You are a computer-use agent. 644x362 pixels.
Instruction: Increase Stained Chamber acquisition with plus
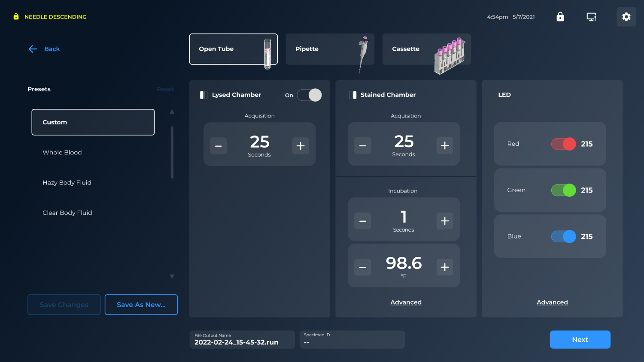[x=445, y=145]
